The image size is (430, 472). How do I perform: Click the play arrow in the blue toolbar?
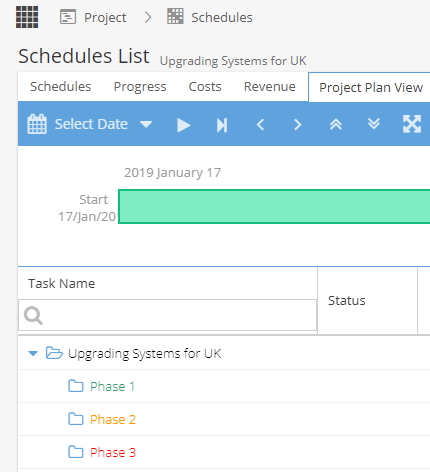point(184,125)
